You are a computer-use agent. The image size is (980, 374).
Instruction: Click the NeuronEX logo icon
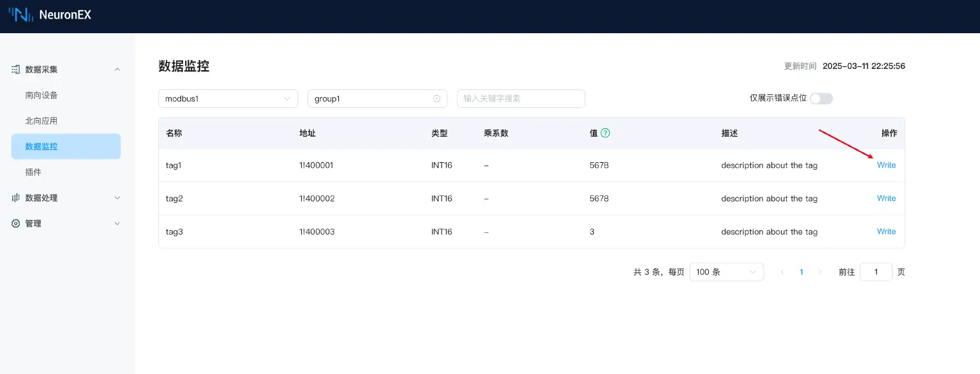point(20,15)
